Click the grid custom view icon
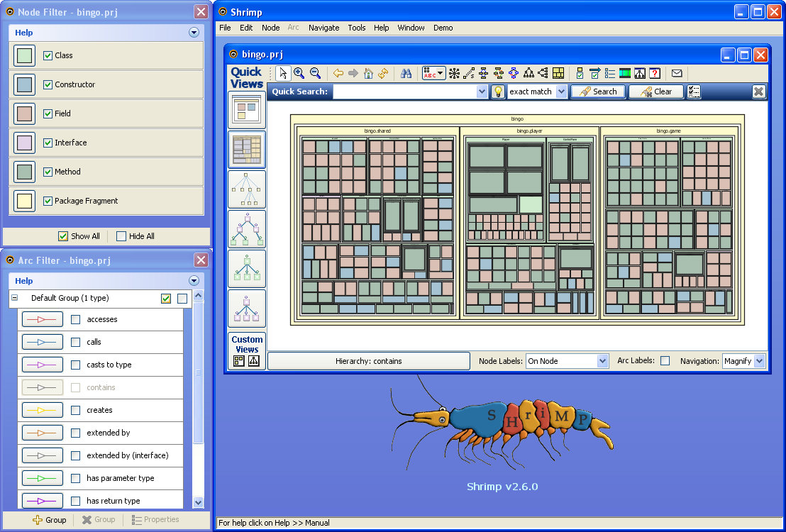786x532 pixels. click(239, 360)
